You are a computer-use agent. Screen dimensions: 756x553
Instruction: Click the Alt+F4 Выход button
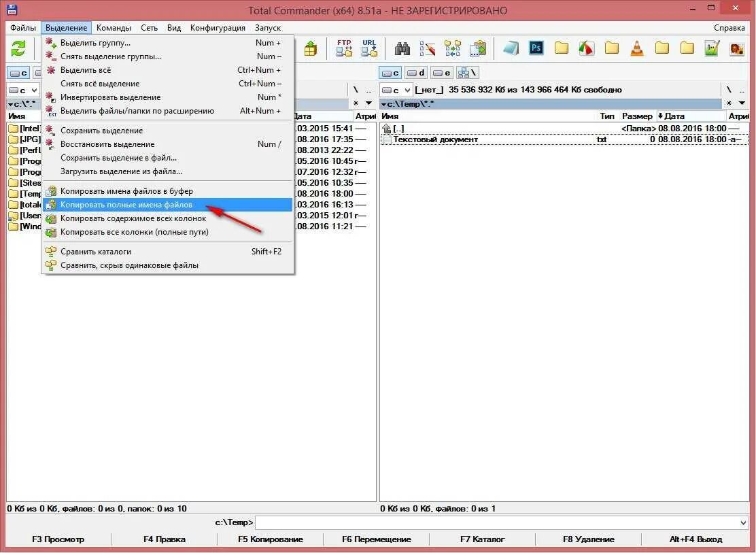click(x=695, y=539)
